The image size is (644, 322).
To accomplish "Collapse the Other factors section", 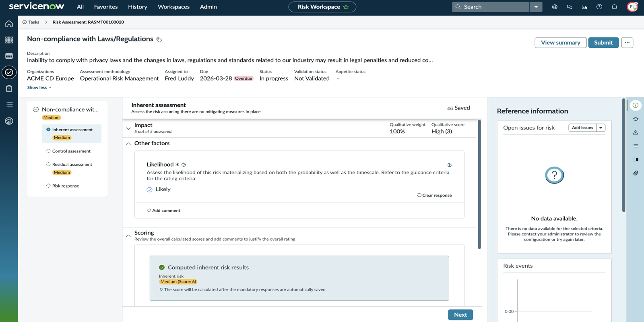I will [128, 144].
